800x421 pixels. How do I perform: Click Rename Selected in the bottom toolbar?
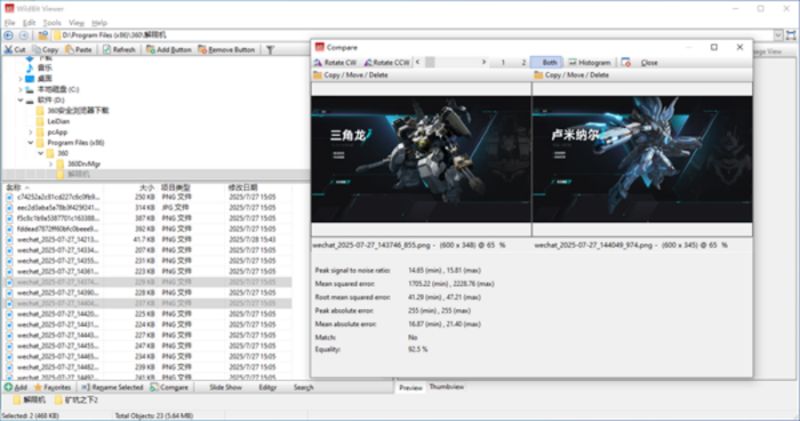click(112, 387)
